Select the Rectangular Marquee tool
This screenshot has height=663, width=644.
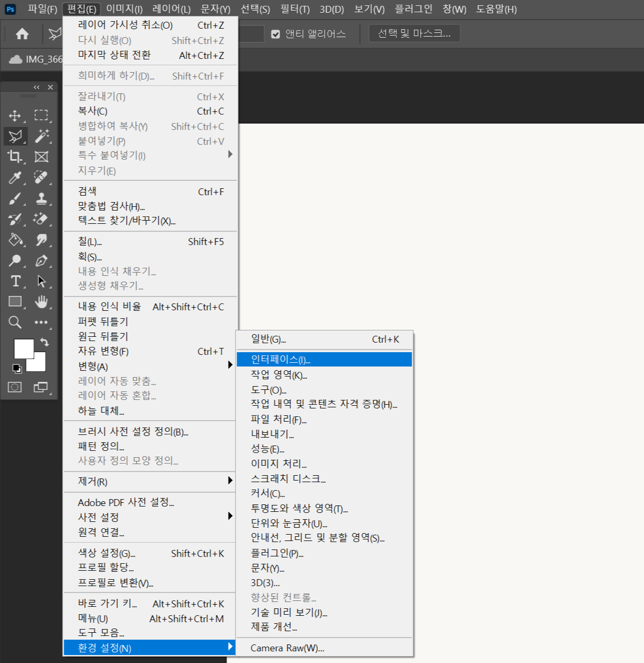pos(41,116)
